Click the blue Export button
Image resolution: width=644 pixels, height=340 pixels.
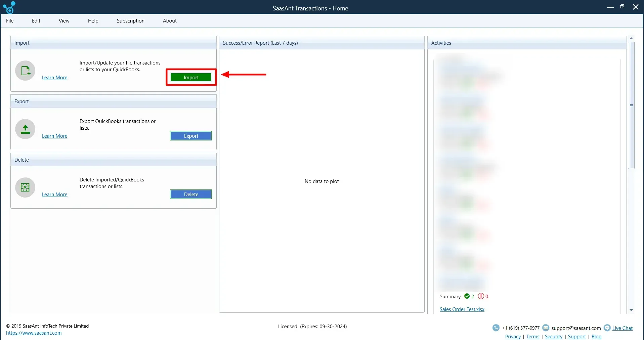click(191, 136)
